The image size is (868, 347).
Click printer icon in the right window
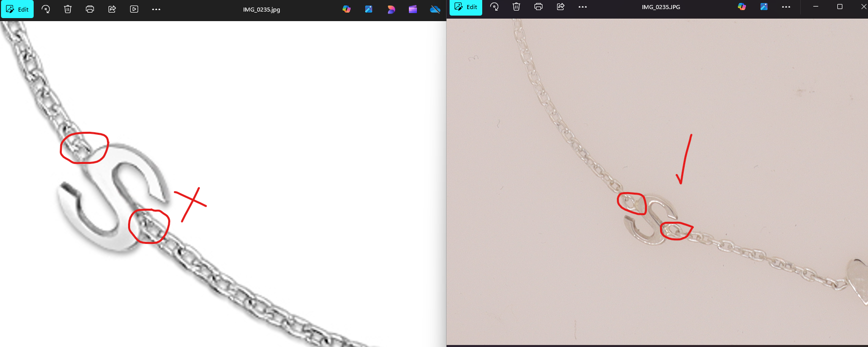pos(538,7)
